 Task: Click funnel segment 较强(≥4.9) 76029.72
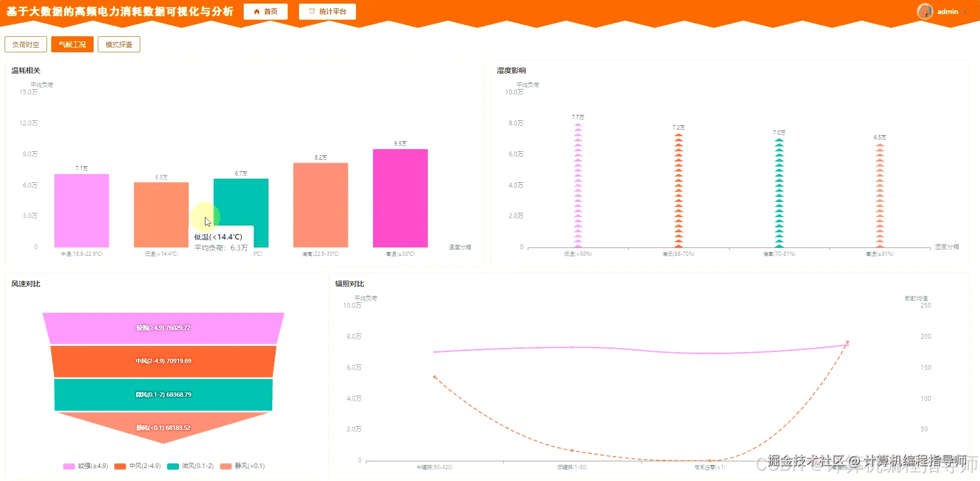(x=164, y=328)
